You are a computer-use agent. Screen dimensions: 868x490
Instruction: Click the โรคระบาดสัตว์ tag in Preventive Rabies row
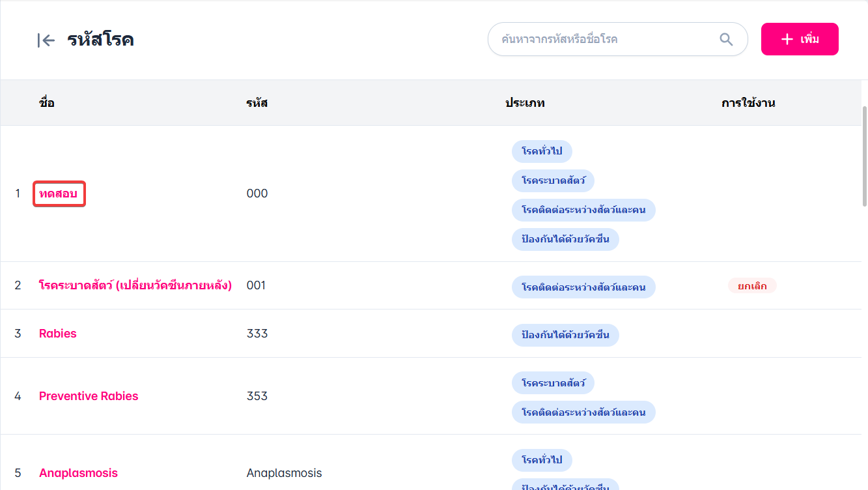click(553, 383)
